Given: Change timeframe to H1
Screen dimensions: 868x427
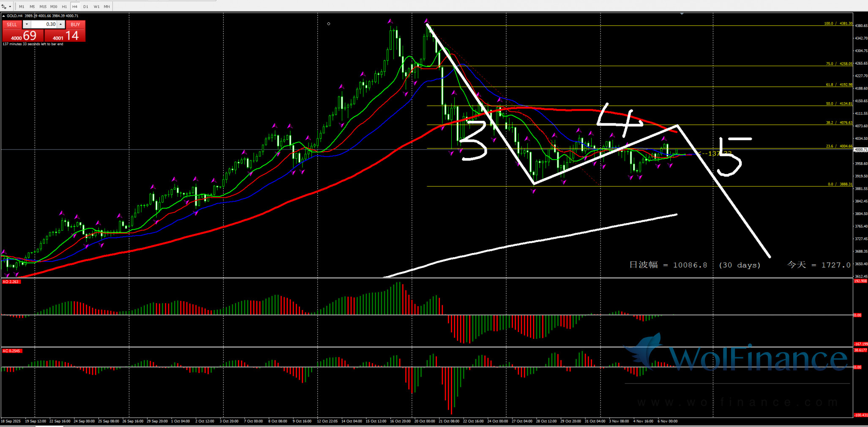Looking at the screenshot, I should pyautogui.click(x=64, y=7).
